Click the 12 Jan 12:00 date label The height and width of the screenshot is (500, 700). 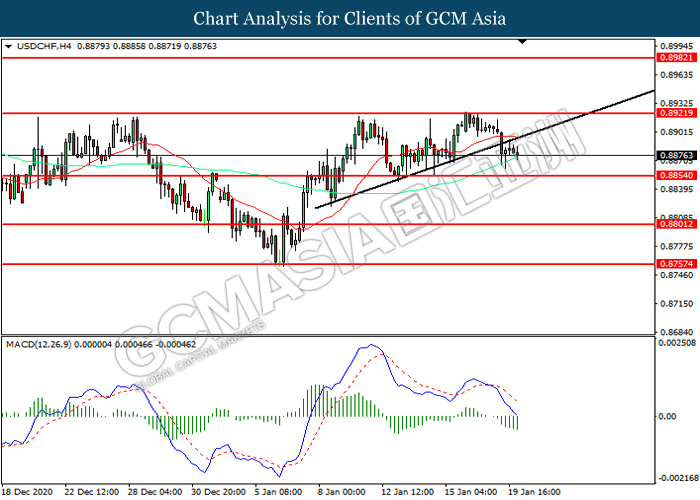pos(408,492)
